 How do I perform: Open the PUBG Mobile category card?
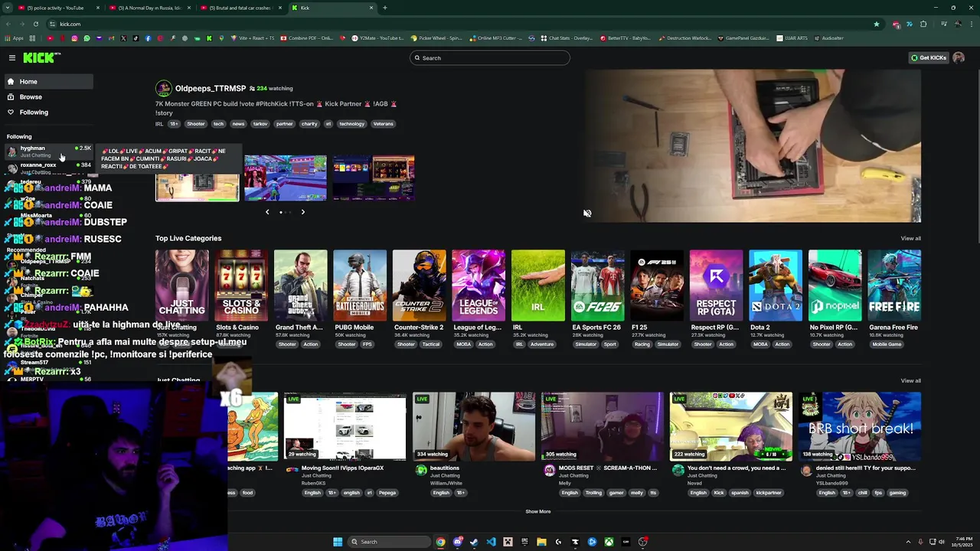pyautogui.click(x=360, y=284)
